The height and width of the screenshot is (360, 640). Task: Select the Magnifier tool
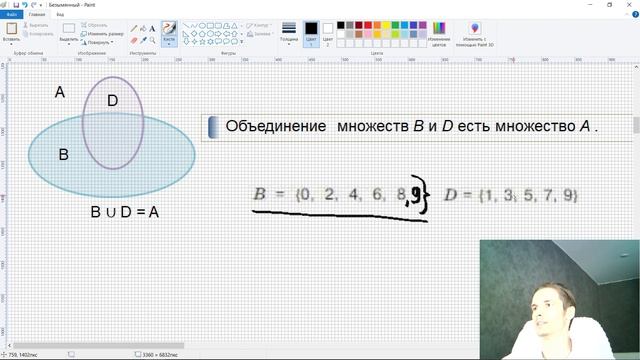[152, 40]
